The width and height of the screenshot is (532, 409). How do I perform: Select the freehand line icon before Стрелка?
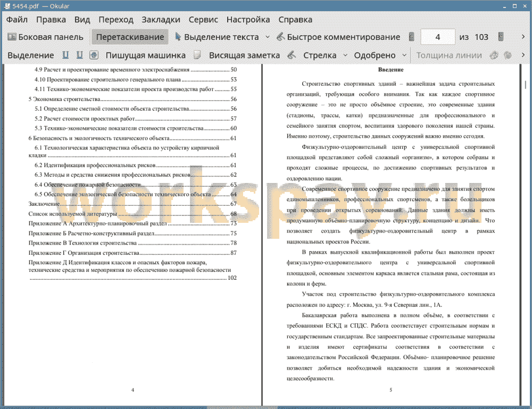point(292,55)
